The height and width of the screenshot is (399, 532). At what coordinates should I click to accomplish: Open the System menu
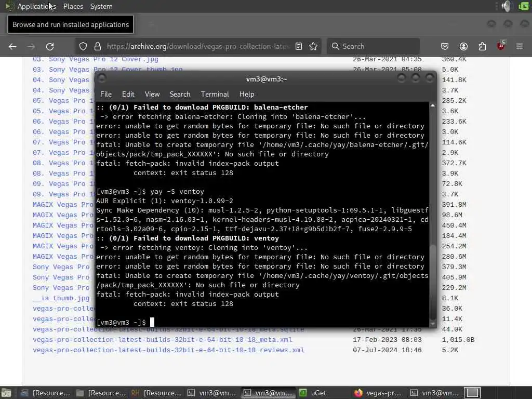[x=101, y=6]
